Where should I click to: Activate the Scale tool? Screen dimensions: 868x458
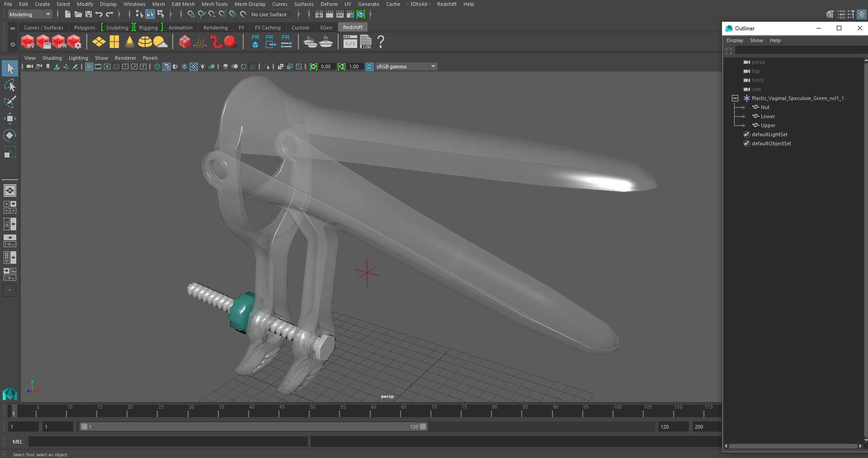10,152
